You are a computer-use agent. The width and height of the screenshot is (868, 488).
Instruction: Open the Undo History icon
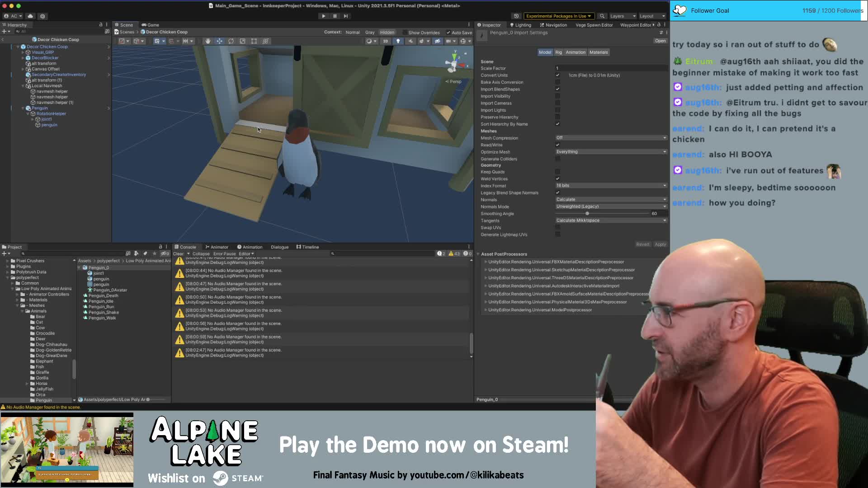516,16
